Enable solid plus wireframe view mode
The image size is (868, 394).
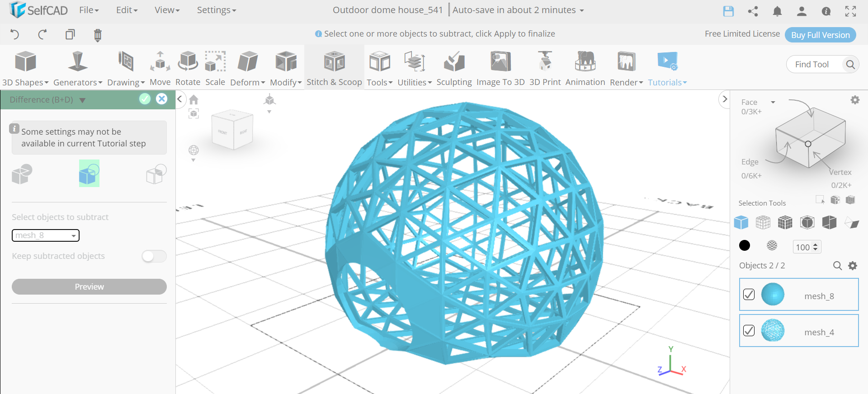click(785, 222)
